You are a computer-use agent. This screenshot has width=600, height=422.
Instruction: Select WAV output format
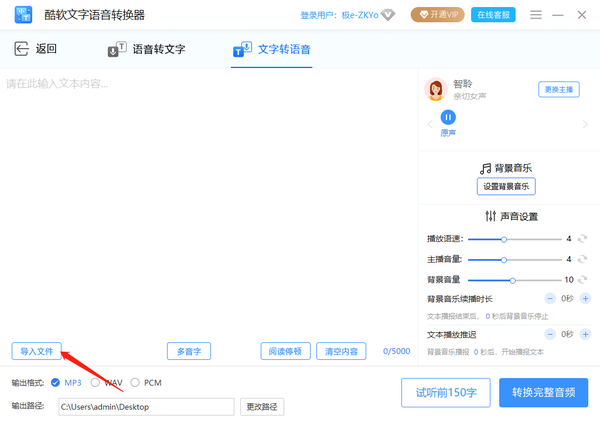point(95,383)
